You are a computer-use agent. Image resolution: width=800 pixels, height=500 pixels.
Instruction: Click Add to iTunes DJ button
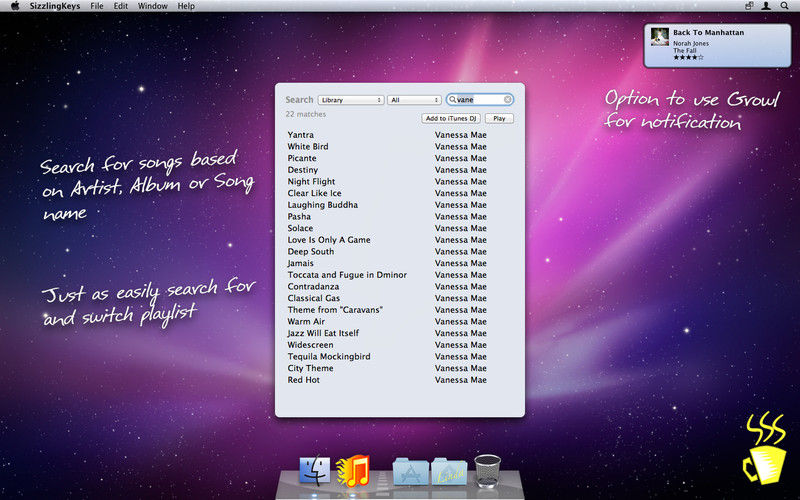(x=451, y=118)
